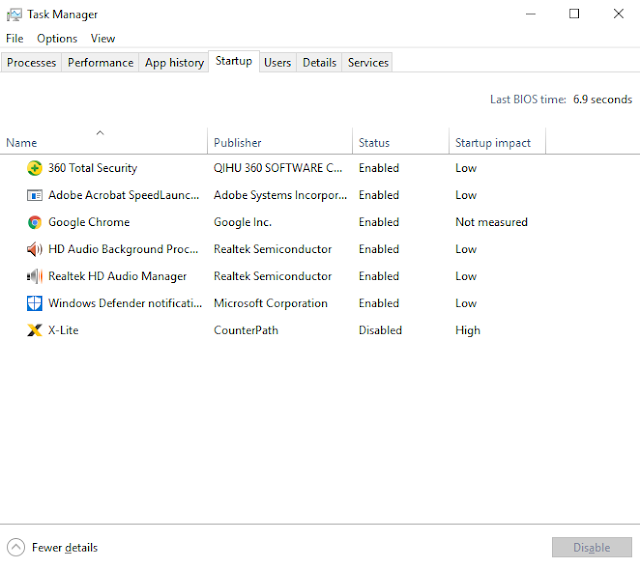The height and width of the screenshot is (569, 640).
Task: Click the Realtek HD Audio Manager icon
Action: 35,276
